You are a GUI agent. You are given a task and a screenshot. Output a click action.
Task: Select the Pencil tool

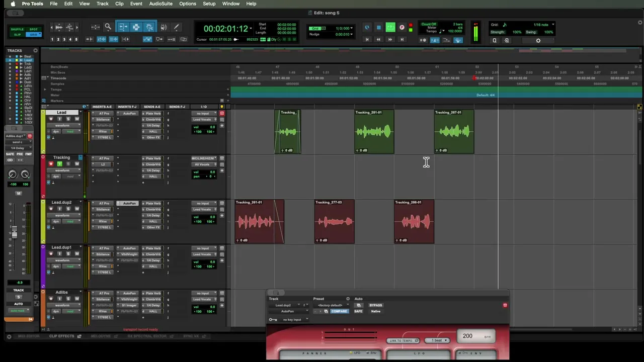click(x=176, y=27)
